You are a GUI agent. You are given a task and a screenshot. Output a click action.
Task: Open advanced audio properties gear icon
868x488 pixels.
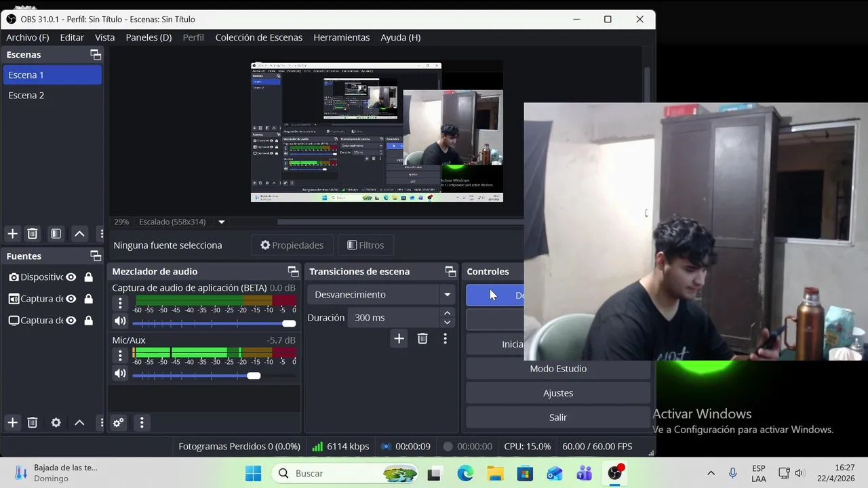(x=119, y=423)
